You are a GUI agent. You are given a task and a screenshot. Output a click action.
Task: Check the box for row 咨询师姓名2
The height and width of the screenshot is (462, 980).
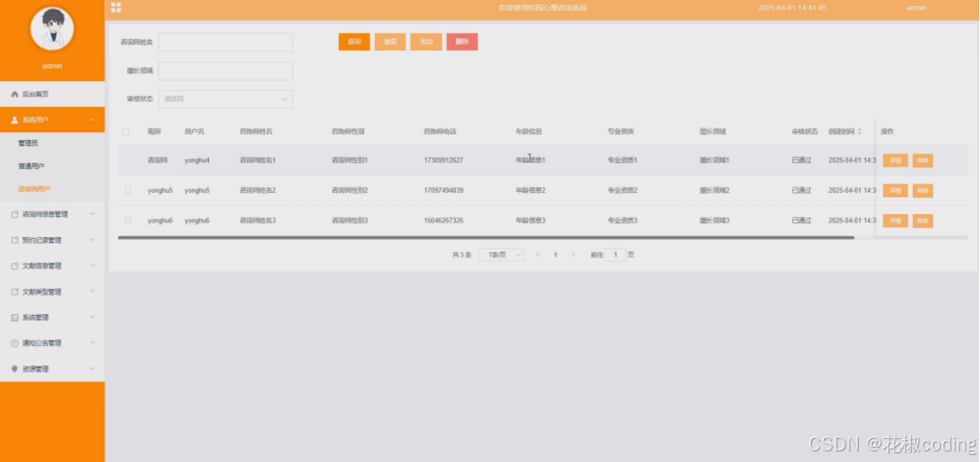point(127,190)
